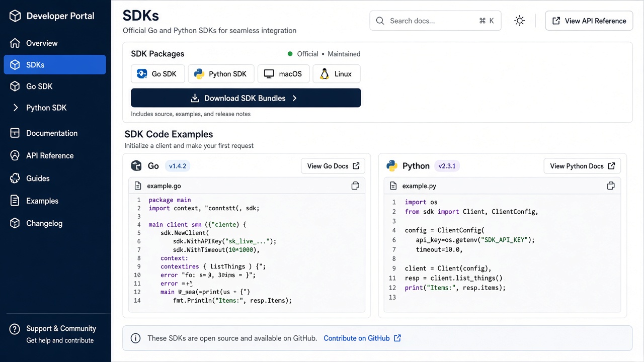Click the 'SDK Code Examples' heading
644x362 pixels.
(169, 134)
